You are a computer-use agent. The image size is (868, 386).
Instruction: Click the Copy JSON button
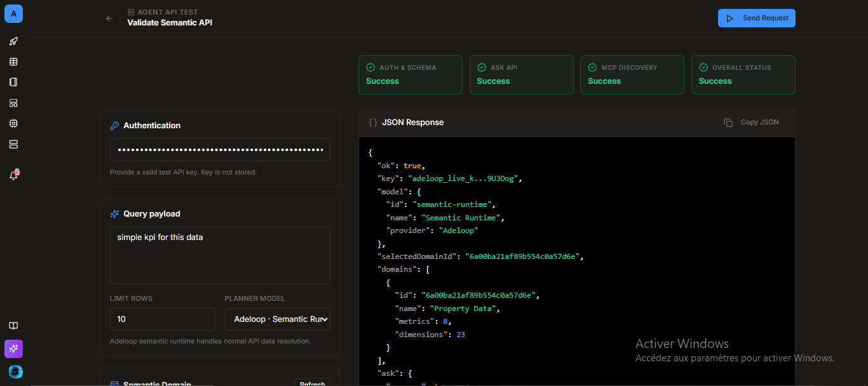(751, 122)
